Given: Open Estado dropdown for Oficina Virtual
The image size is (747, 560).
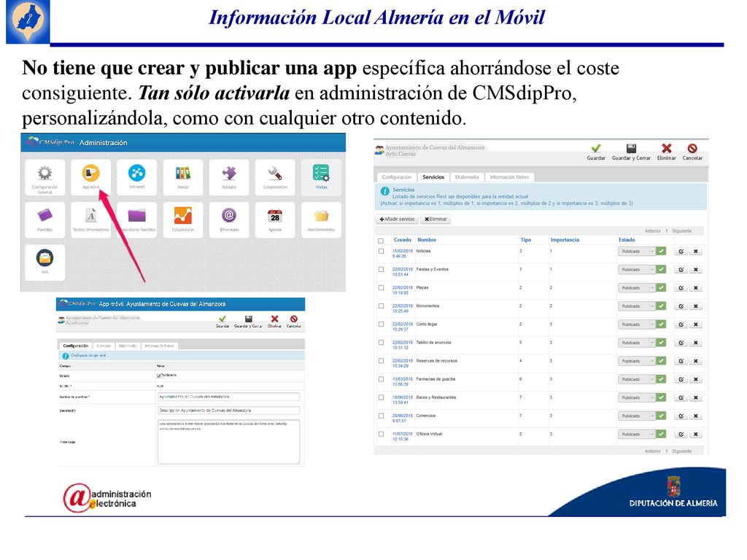Looking at the screenshot, I should coord(637,435).
